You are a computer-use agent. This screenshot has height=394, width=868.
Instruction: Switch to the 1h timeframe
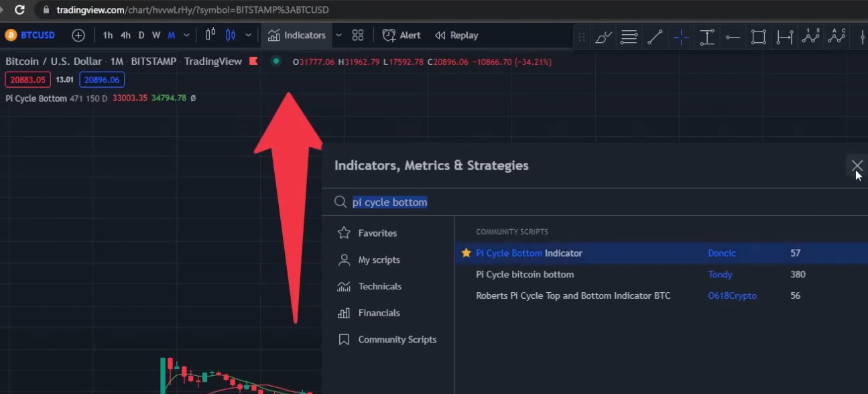click(108, 36)
